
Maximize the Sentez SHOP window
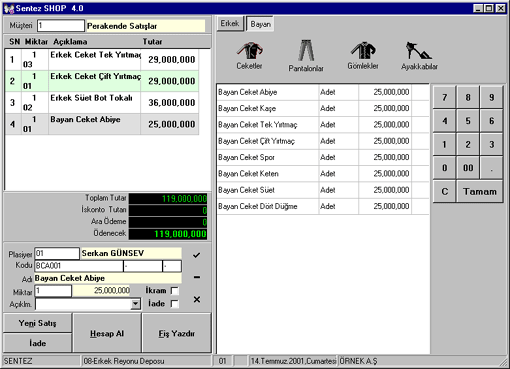click(x=489, y=8)
